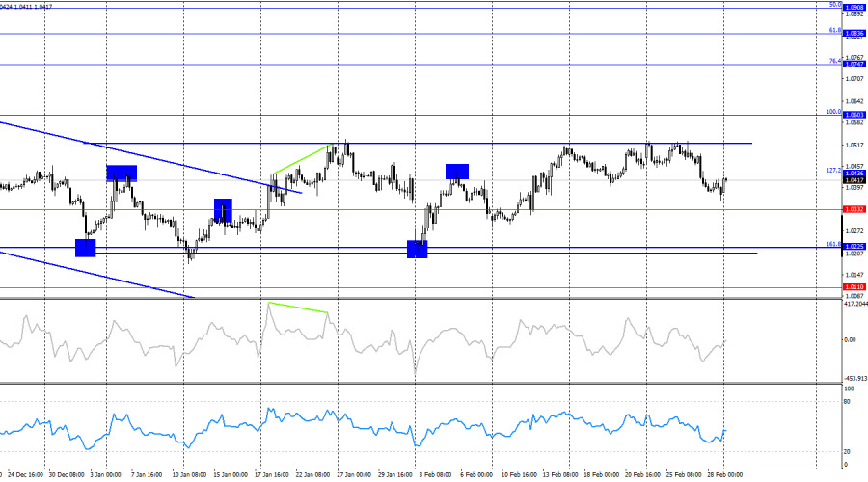The width and height of the screenshot is (868, 482).
Task: Select the green divergence line on price chart
Action: coord(302,159)
